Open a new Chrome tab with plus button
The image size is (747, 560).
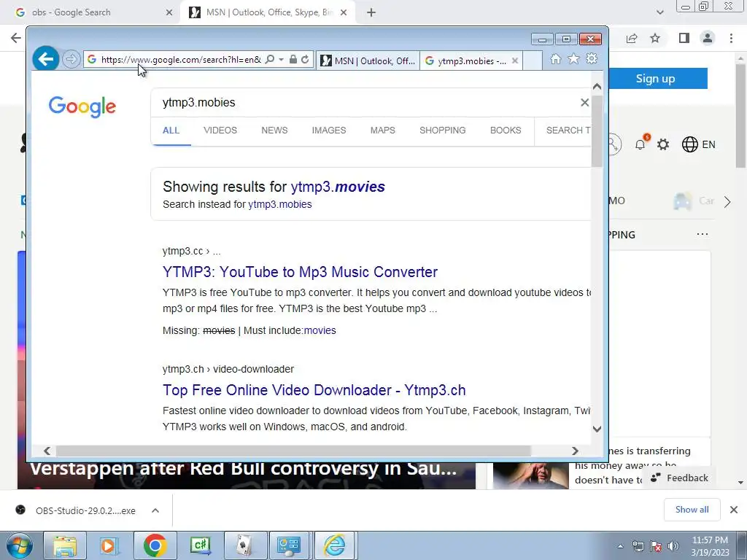pyautogui.click(x=371, y=12)
